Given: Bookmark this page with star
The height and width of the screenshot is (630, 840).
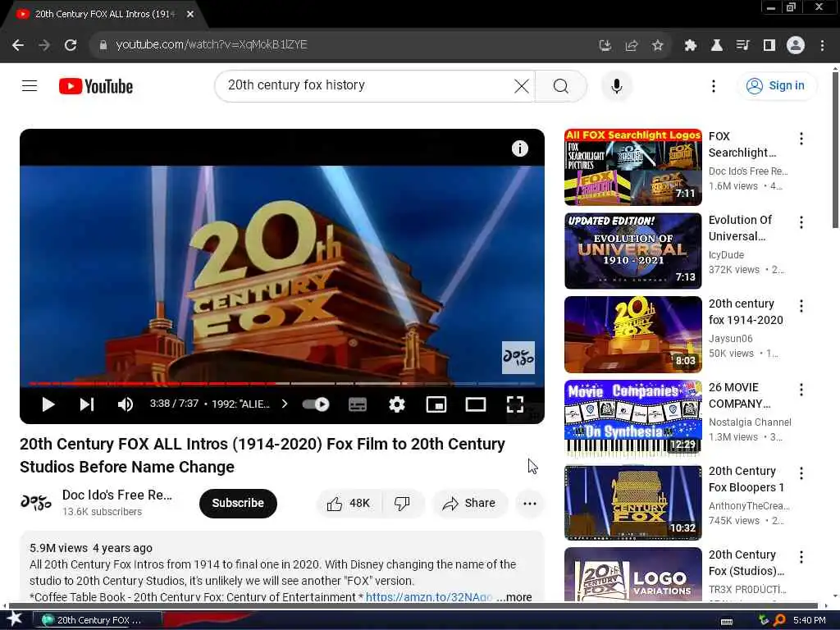Looking at the screenshot, I should 657,46.
